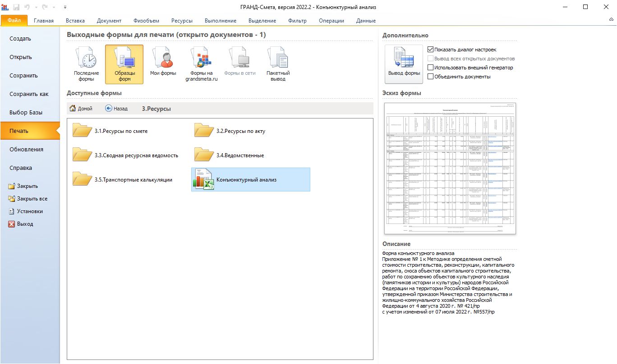Click the 3.Ресурсы breadcrumb text

pyautogui.click(x=157, y=109)
